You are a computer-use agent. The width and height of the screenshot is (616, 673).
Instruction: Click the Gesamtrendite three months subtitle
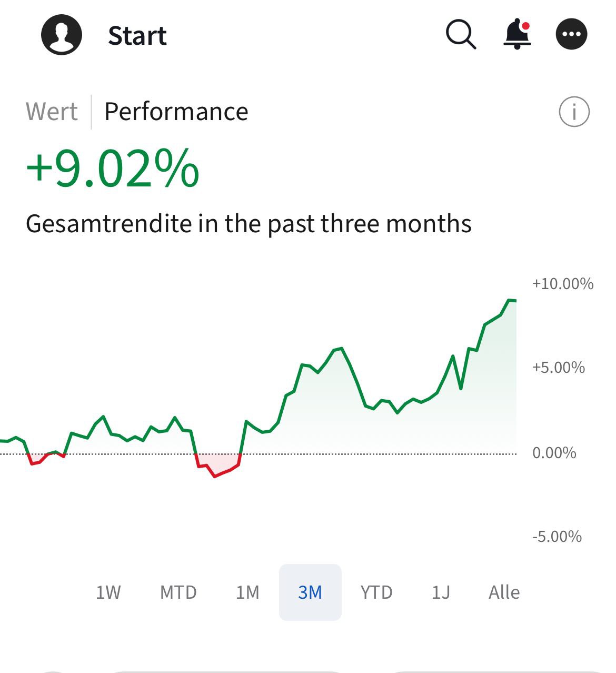pyautogui.click(x=249, y=224)
